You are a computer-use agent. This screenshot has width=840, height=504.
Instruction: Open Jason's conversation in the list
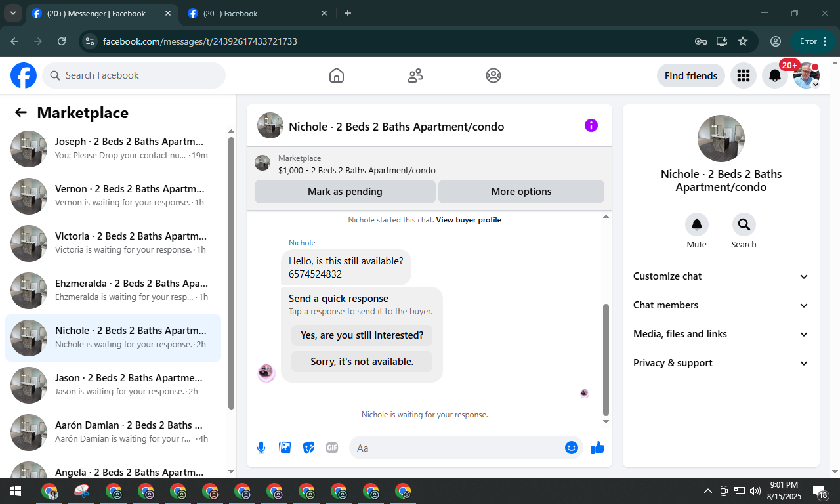(114, 385)
